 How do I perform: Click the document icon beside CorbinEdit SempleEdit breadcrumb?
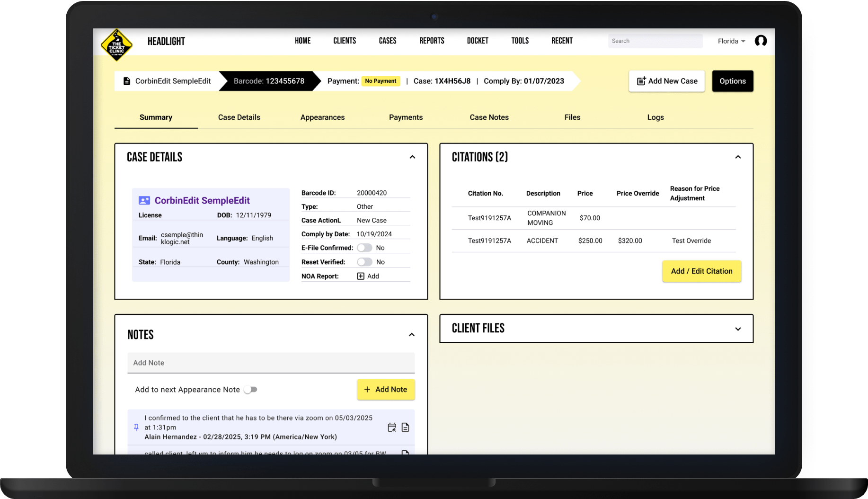127,81
